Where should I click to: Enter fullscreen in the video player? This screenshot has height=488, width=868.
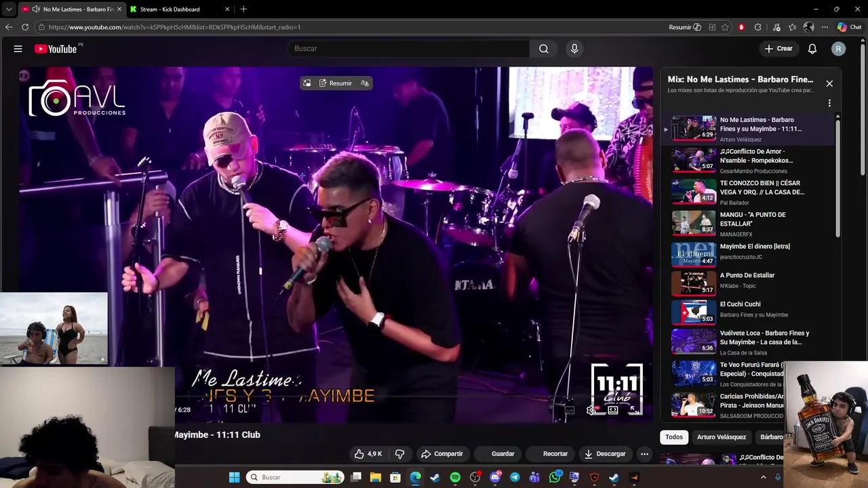633,410
